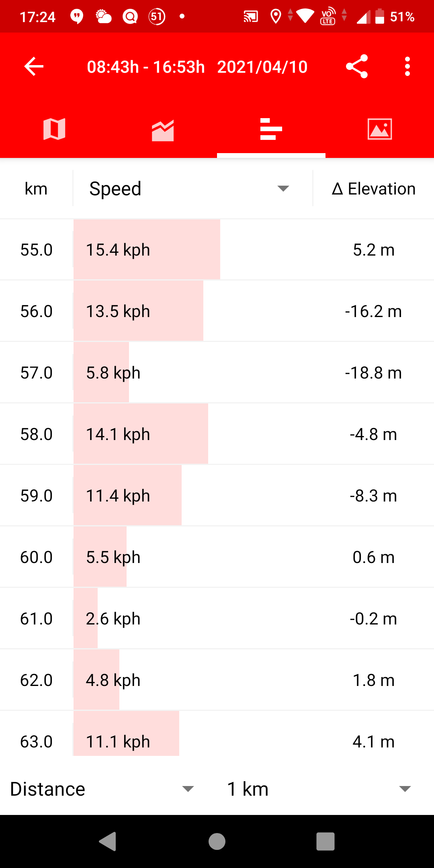Tap the location pin status icon
The height and width of the screenshot is (868, 434).
pos(276,16)
